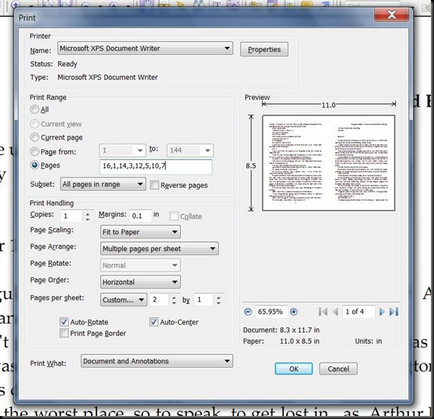Screen dimensions: 434x419
Task: Click the preview zoom in icon
Action: 293,312
